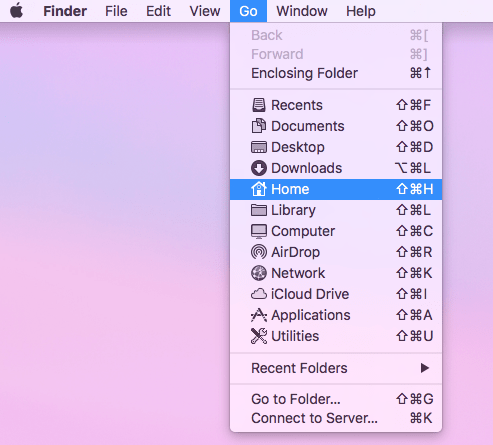Select the Library entry label
Image resolution: width=493 pixels, height=445 pixels.
(x=293, y=210)
